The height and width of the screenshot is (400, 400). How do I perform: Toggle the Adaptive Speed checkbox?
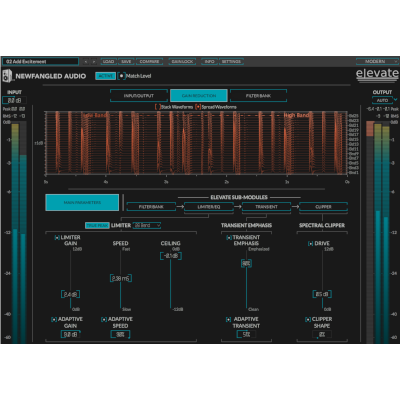pyautogui.click(x=104, y=320)
